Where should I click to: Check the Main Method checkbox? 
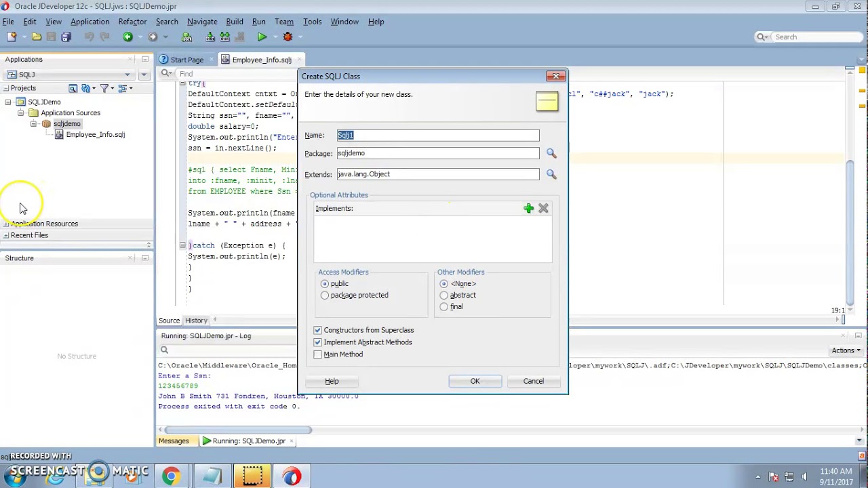click(318, 354)
